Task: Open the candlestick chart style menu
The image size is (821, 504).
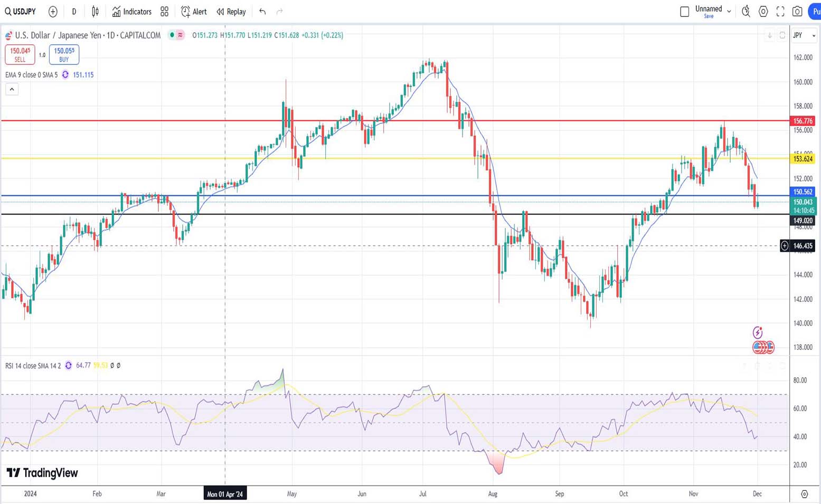Action: pyautogui.click(x=95, y=12)
